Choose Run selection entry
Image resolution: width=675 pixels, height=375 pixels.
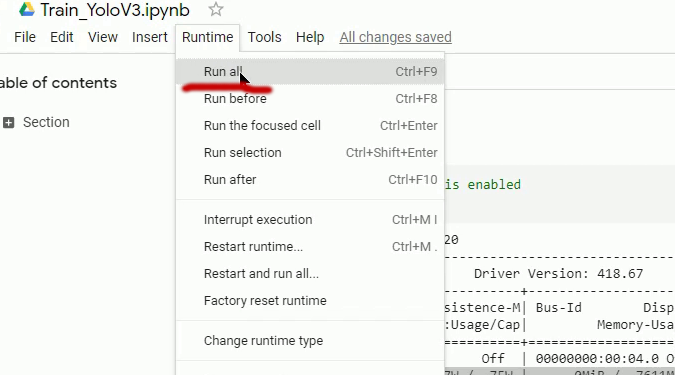tap(310, 153)
